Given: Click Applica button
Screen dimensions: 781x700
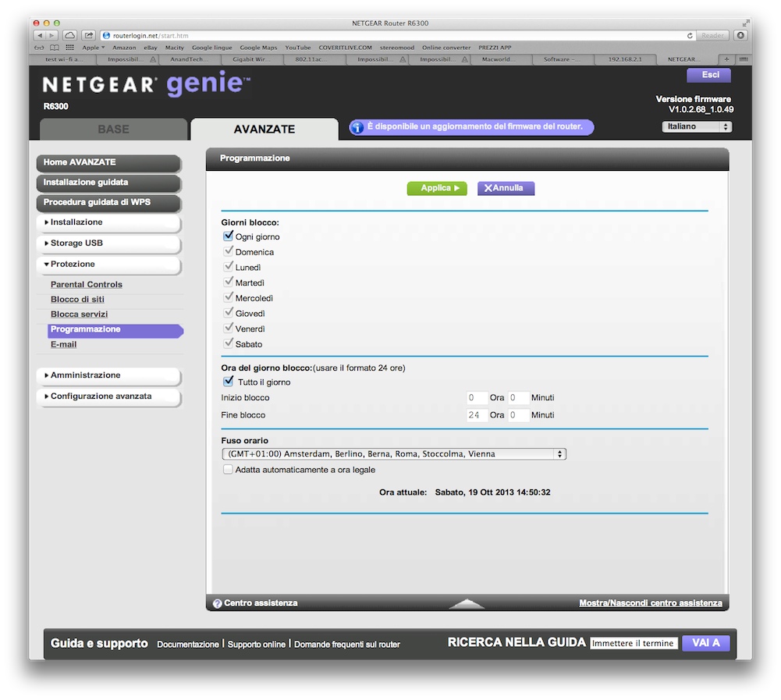Looking at the screenshot, I should [x=437, y=188].
